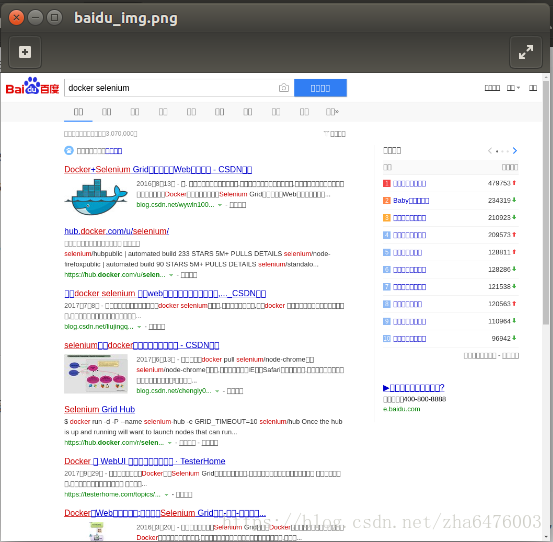Open Docker+Selenium Grid CSDN result link
553x542 pixels.
point(158,169)
